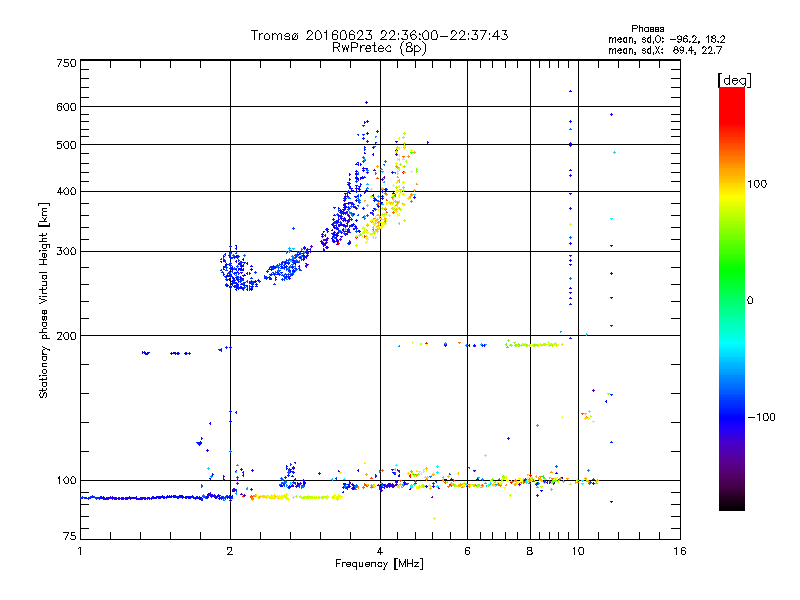
Task: Click the 'Frequency [MHz]' axis label
Action: 379,564
